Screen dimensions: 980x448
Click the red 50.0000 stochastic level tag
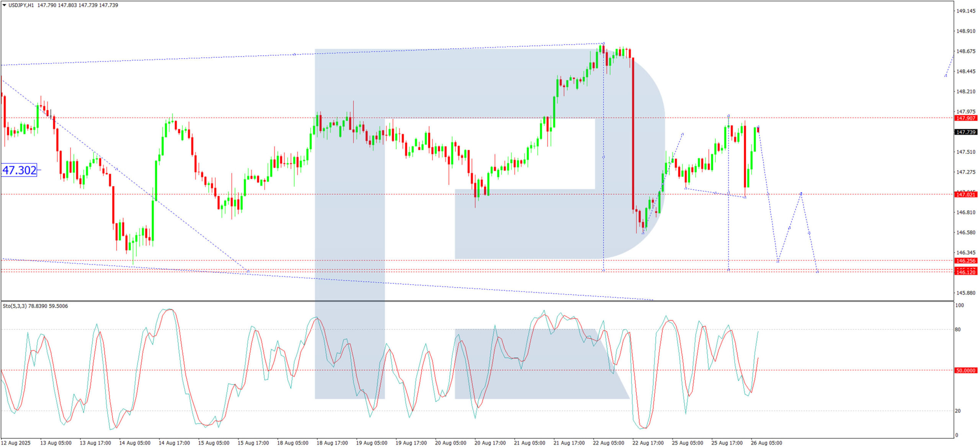coord(965,371)
